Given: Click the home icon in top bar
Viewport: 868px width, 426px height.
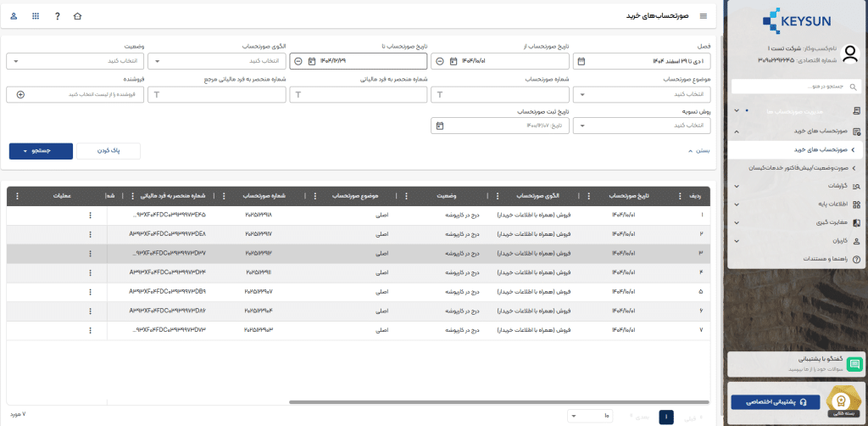Looking at the screenshot, I should 79,16.
